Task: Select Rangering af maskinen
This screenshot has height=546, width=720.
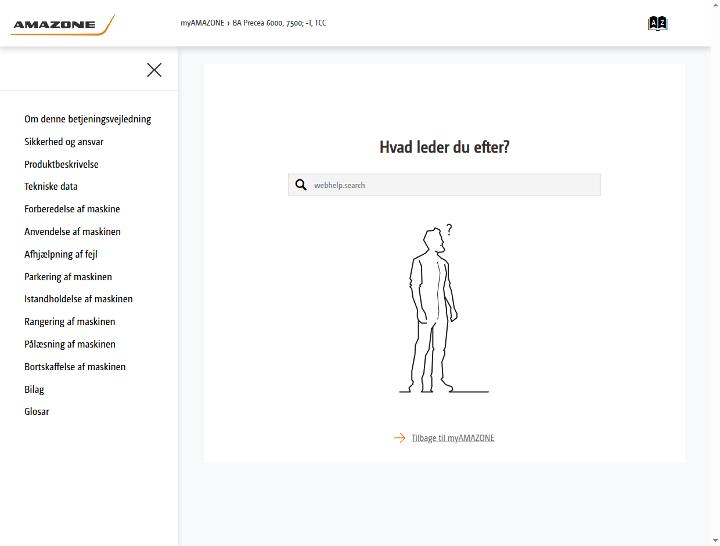Action: 70,321
